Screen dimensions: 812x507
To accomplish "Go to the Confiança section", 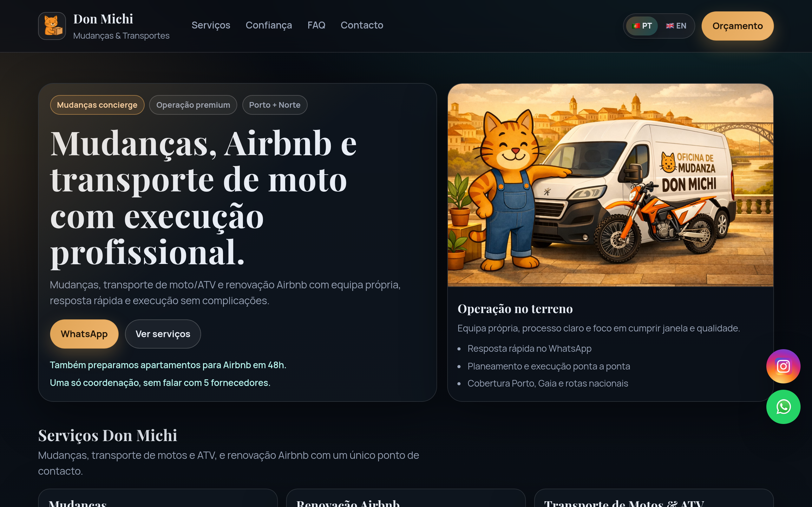I will (269, 25).
